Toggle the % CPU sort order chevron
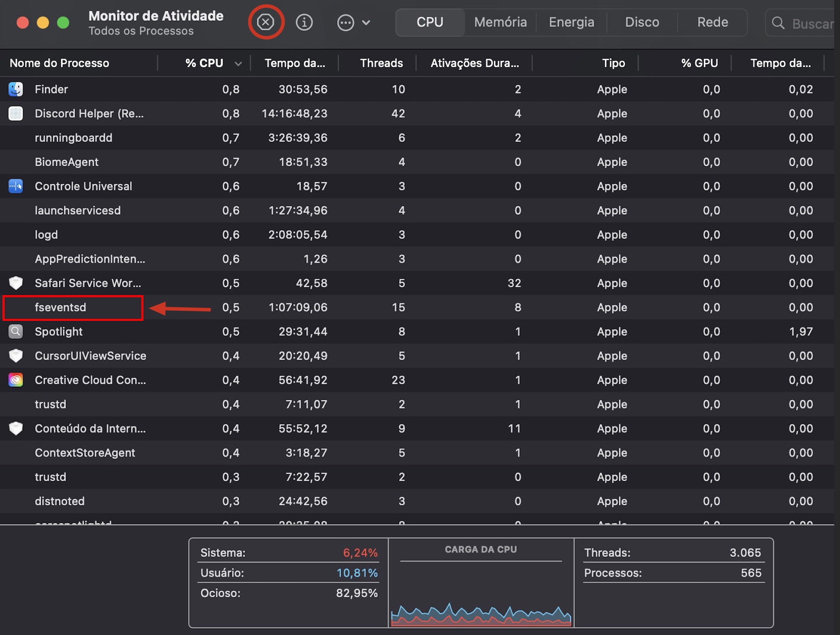Viewport: 840px width, 635px height. [238, 63]
